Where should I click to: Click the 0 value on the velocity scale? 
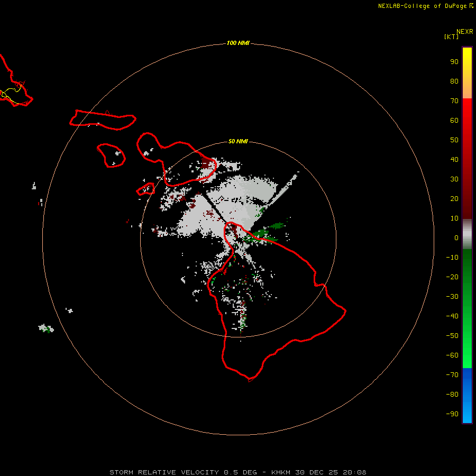(456, 237)
